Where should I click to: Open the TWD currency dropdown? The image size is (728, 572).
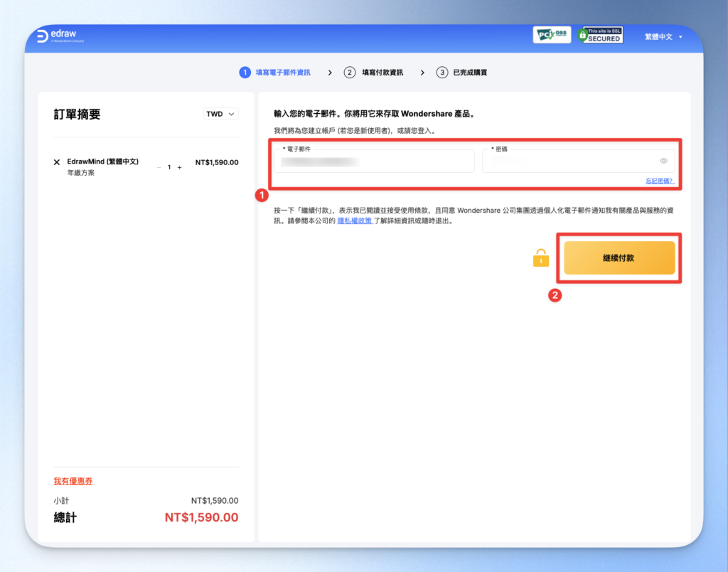tap(221, 114)
